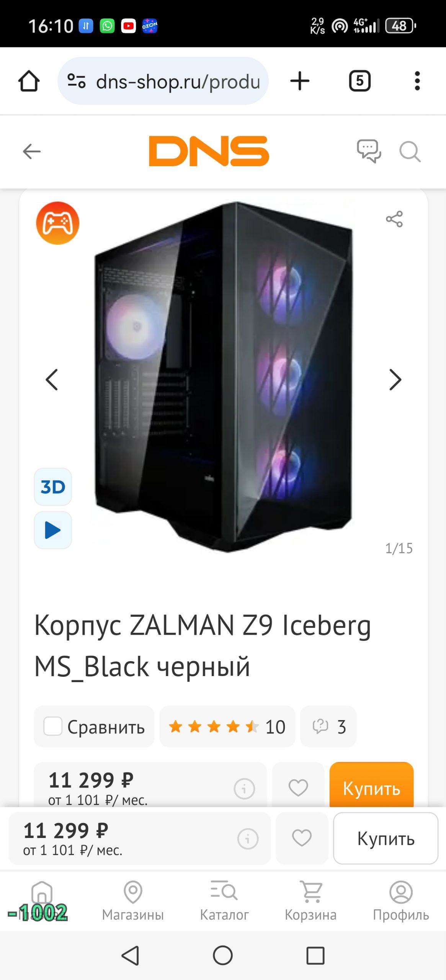
Task: Tap the search magnifier icon
Action: (x=410, y=152)
